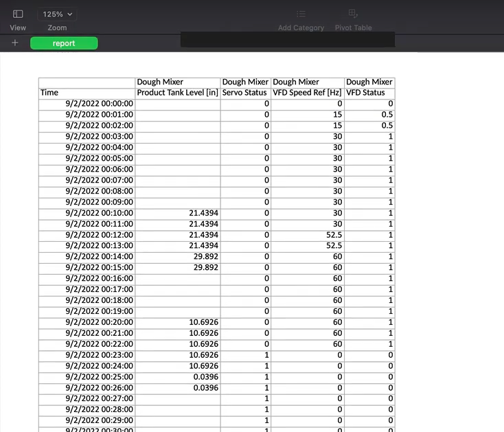Image resolution: width=504 pixels, height=432 pixels.
Task: Select VFD speed 52.5 in 00:13:00 row
Action: (x=308, y=246)
